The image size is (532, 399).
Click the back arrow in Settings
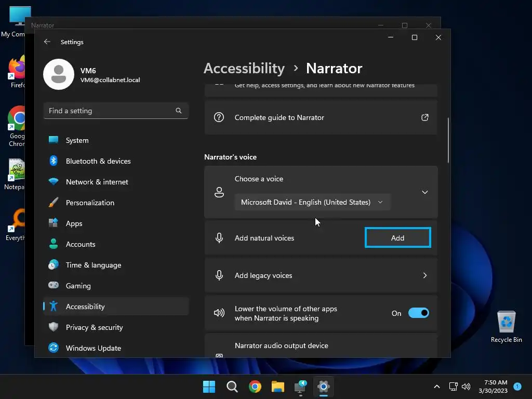pyautogui.click(x=47, y=42)
